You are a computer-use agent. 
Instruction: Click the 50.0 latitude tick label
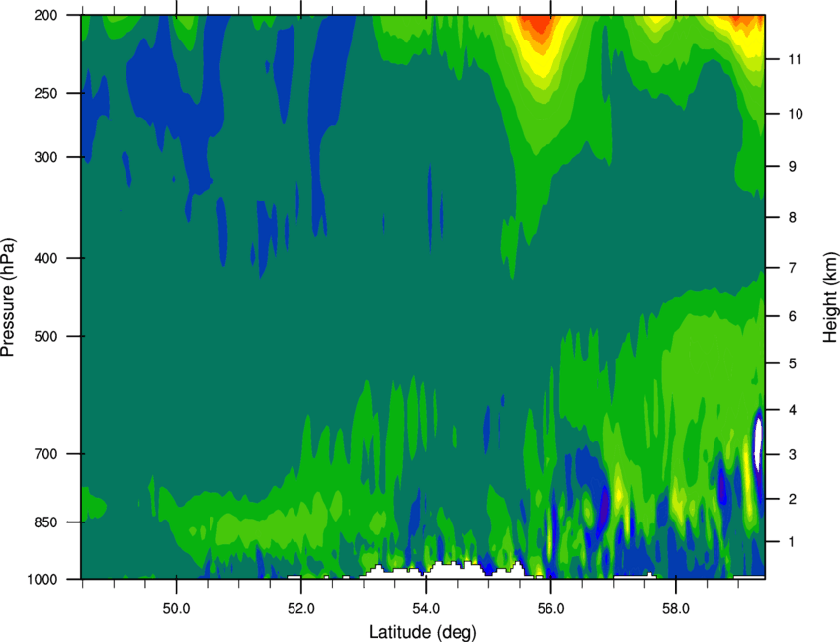176,609
